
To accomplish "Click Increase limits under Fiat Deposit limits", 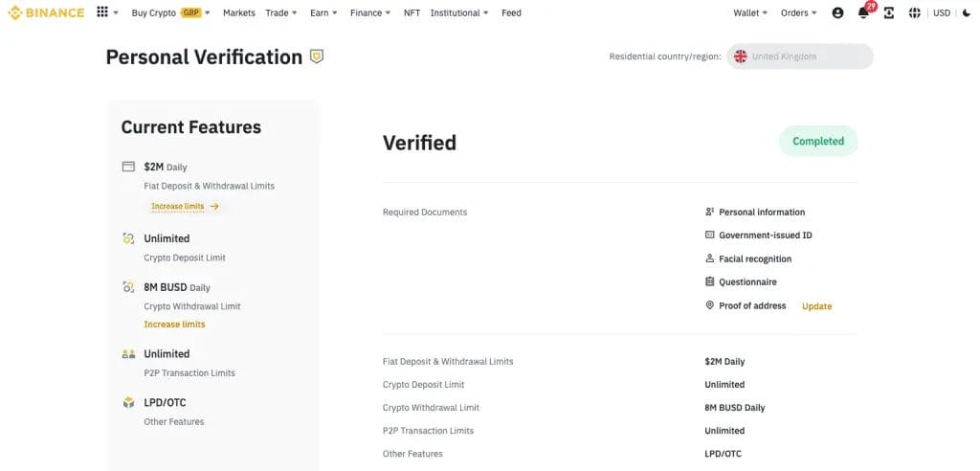I will 177,206.
